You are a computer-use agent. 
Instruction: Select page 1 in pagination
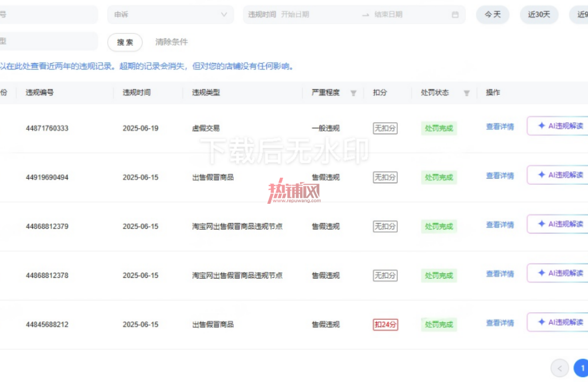582,369
